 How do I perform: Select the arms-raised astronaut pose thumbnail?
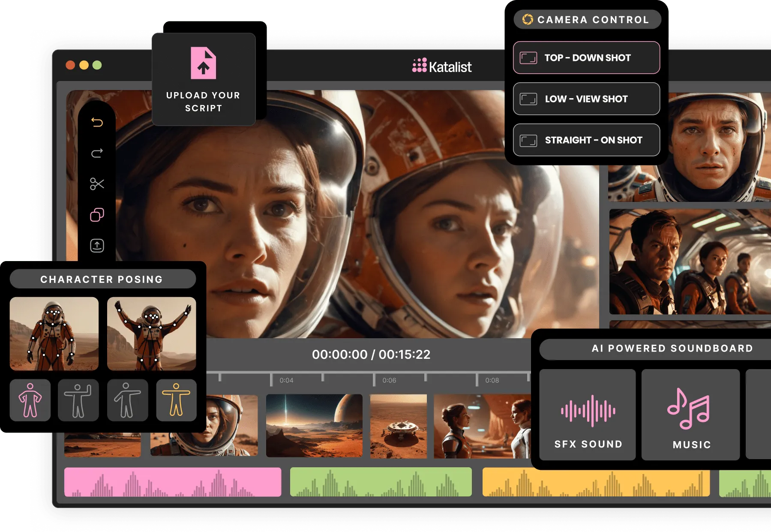click(152, 334)
